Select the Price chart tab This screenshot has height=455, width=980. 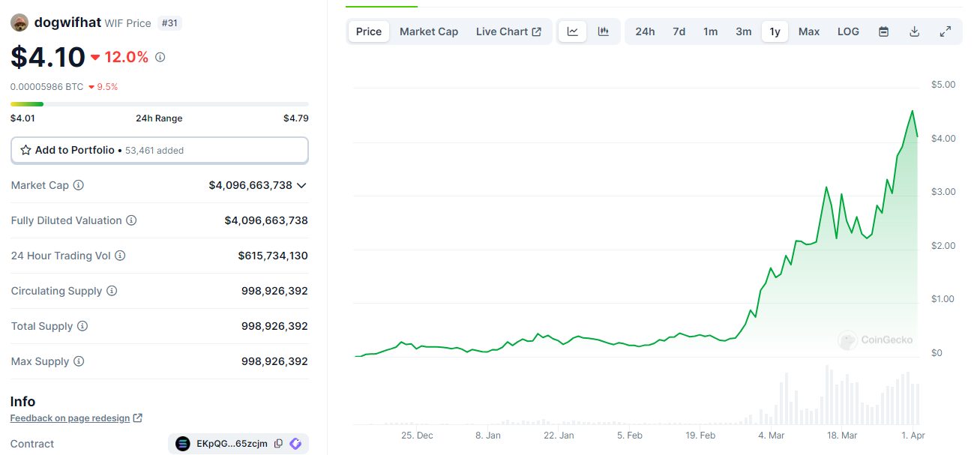pyautogui.click(x=369, y=31)
